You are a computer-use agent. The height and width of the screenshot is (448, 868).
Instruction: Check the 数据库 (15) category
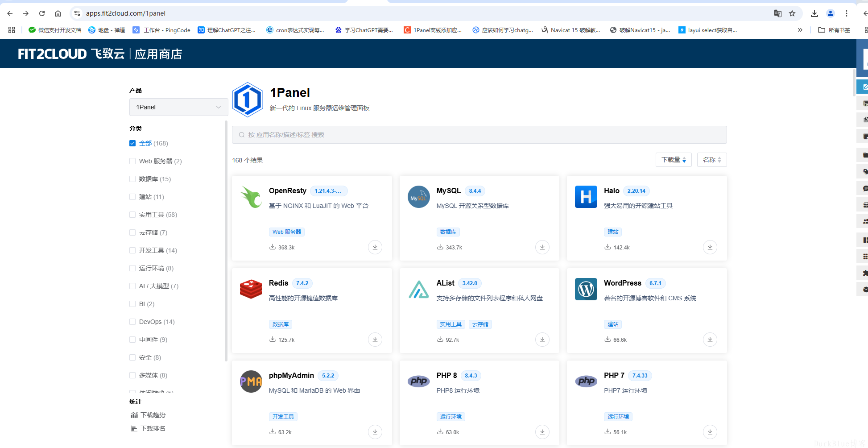click(132, 179)
